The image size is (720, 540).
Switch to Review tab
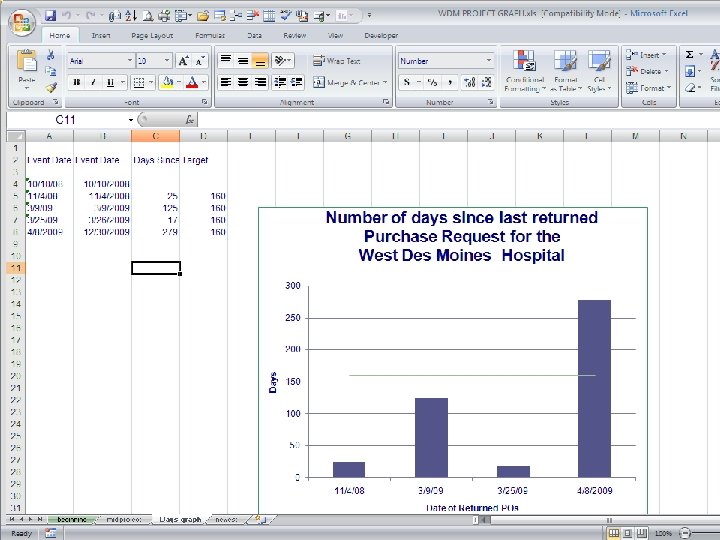click(294, 35)
